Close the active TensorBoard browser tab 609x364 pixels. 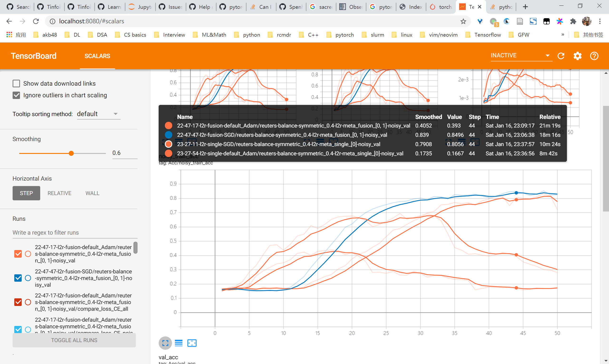pos(480,7)
